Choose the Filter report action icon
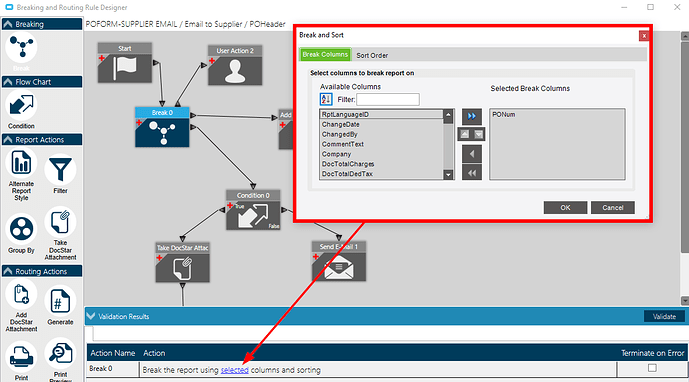The width and height of the screenshot is (689, 382). 60,170
